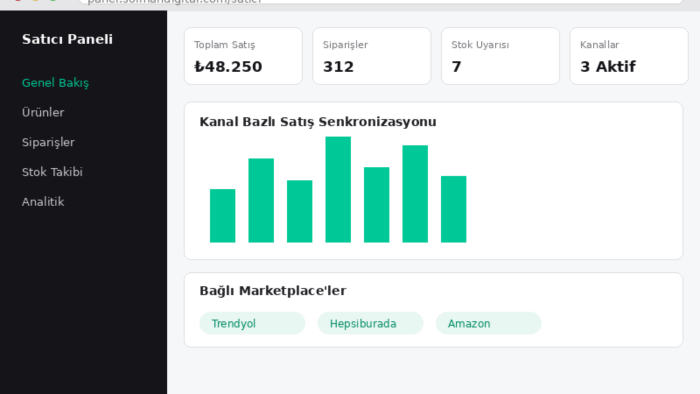Image resolution: width=700 pixels, height=394 pixels.
Task: Click the Kanallar card
Action: click(629, 56)
